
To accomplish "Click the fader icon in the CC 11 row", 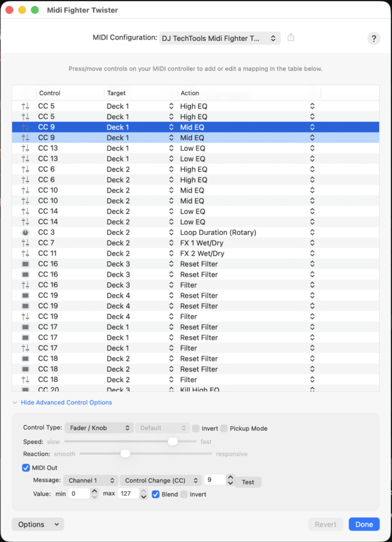I will pyautogui.click(x=25, y=253).
